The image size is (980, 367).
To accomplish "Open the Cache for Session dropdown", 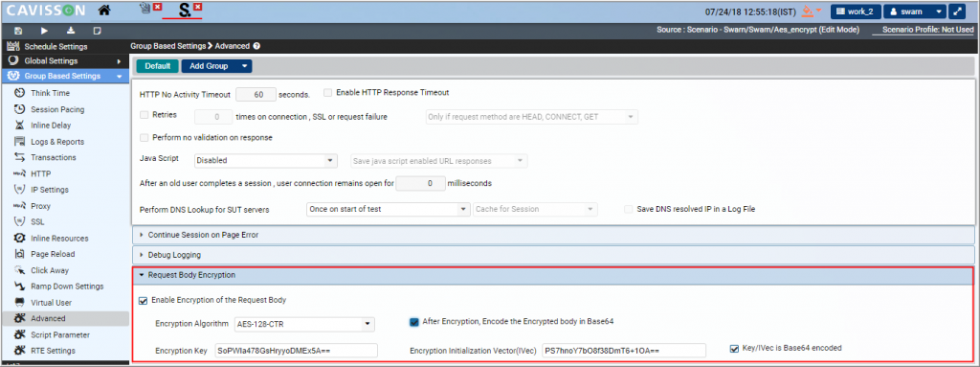I will pyautogui.click(x=535, y=209).
